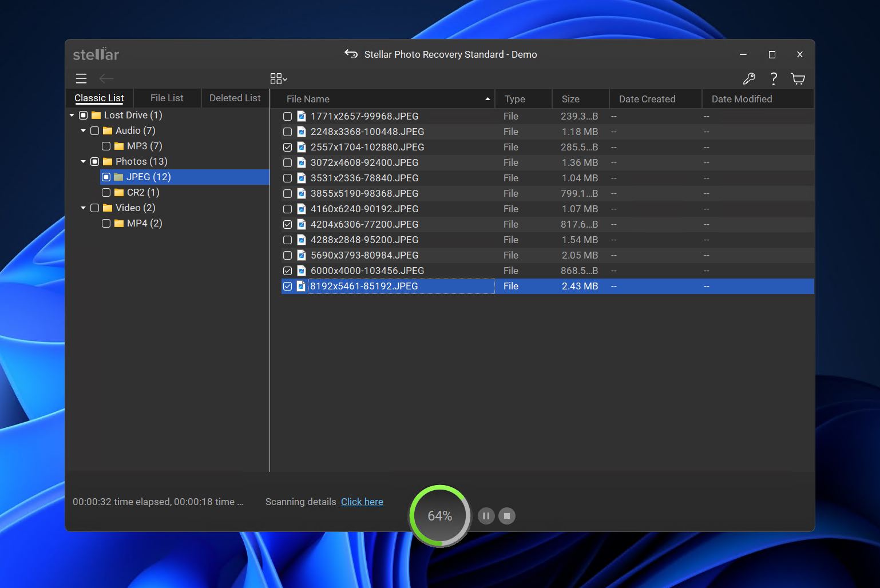Expand the Video folder
This screenshot has width=880, height=588.
coord(83,208)
